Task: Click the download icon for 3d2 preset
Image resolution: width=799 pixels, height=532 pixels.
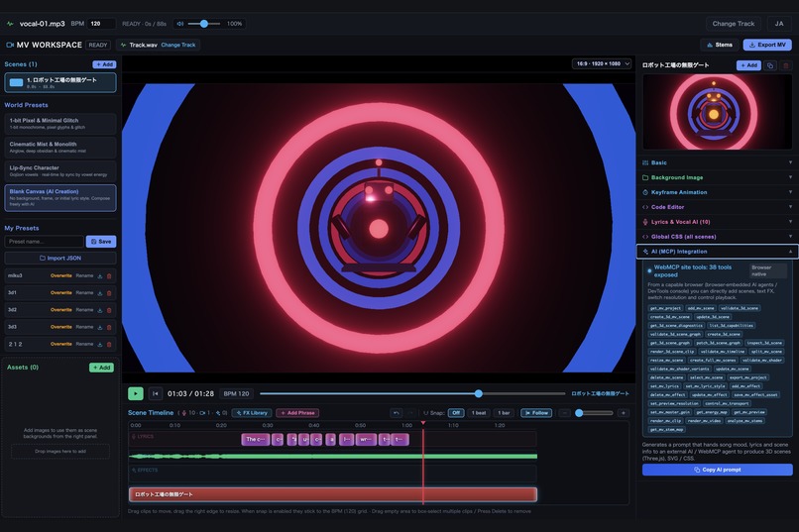Action: (100, 310)
